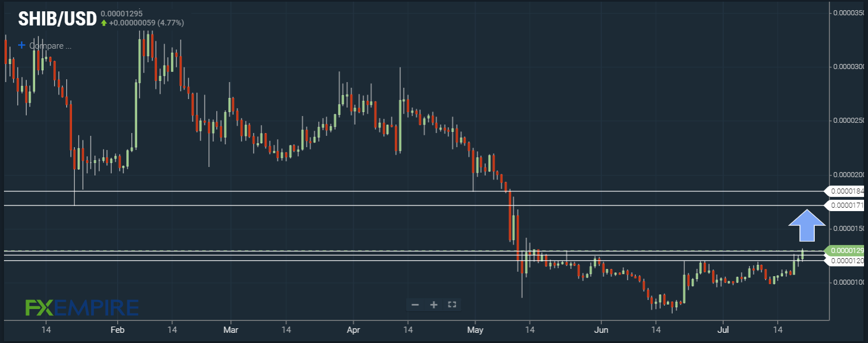868x343 pixels.
Task: Click the 0.0000200 price axis label
Action: 850,174
